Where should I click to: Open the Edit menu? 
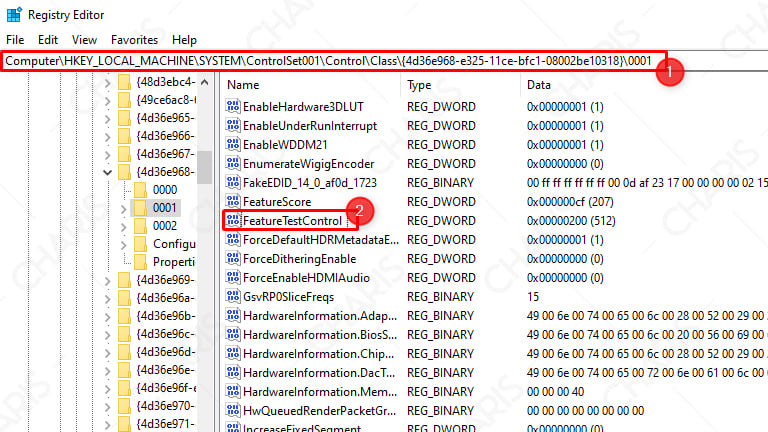48,40
